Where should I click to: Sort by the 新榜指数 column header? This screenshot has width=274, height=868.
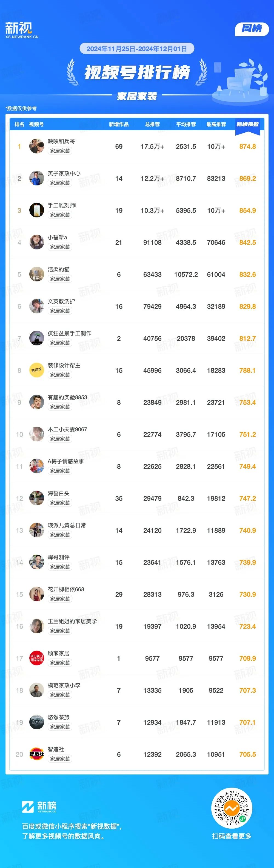tap(248, 124)
